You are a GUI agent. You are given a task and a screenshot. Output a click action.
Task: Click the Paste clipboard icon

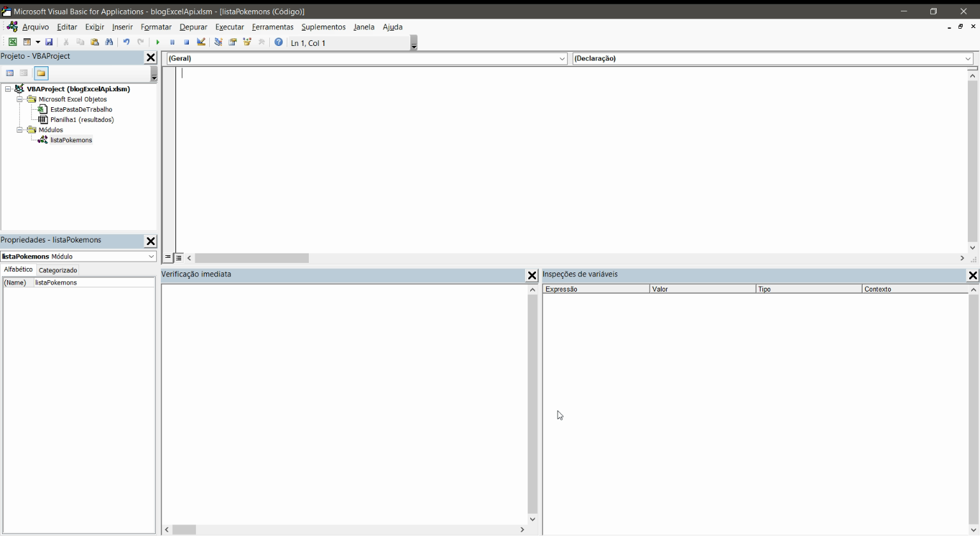click(94, 42)
